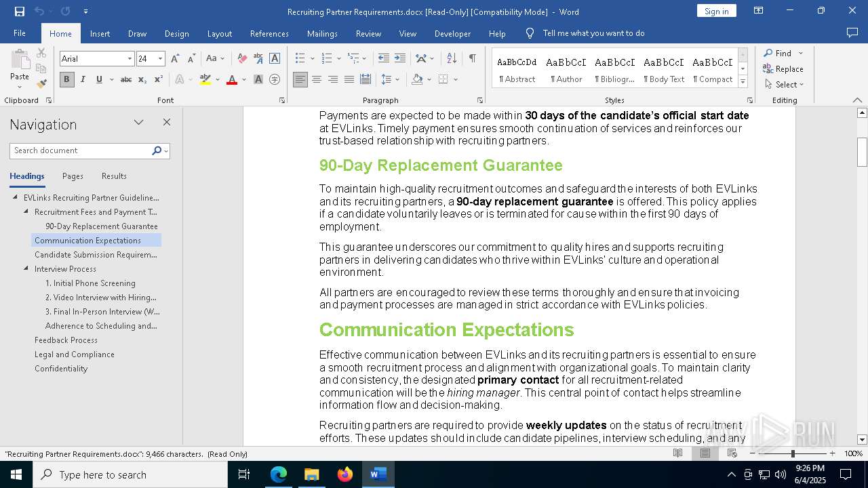This screenshot has width=868, height=488.
Task: Toggle Character Shading
Action: coord(258,79)
